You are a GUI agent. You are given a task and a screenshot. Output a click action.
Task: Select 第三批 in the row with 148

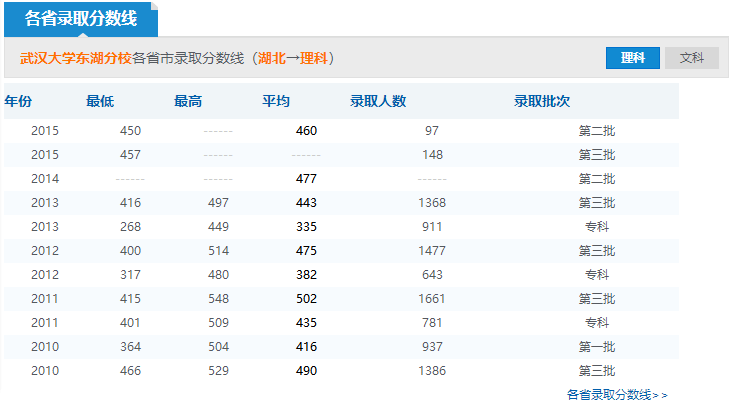coord(597,155)
